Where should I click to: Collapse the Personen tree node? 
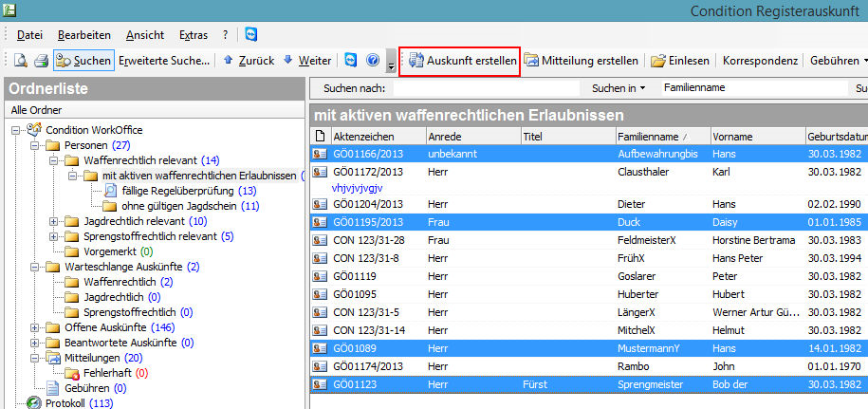point(34,145)
